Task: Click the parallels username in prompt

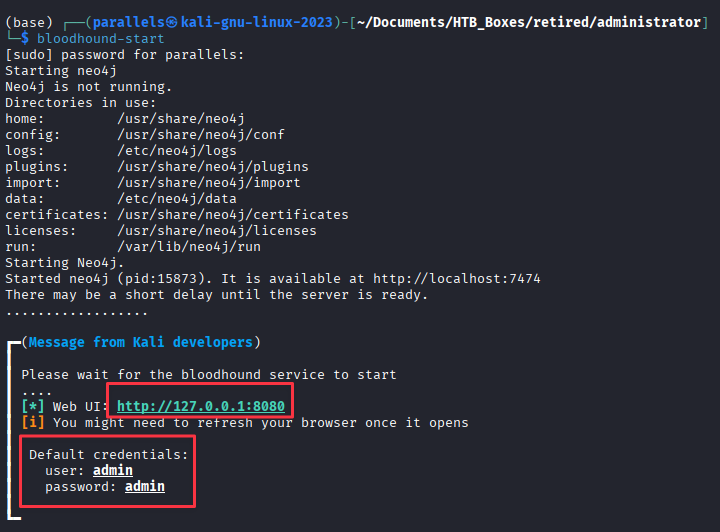Action: click(129, 22)
